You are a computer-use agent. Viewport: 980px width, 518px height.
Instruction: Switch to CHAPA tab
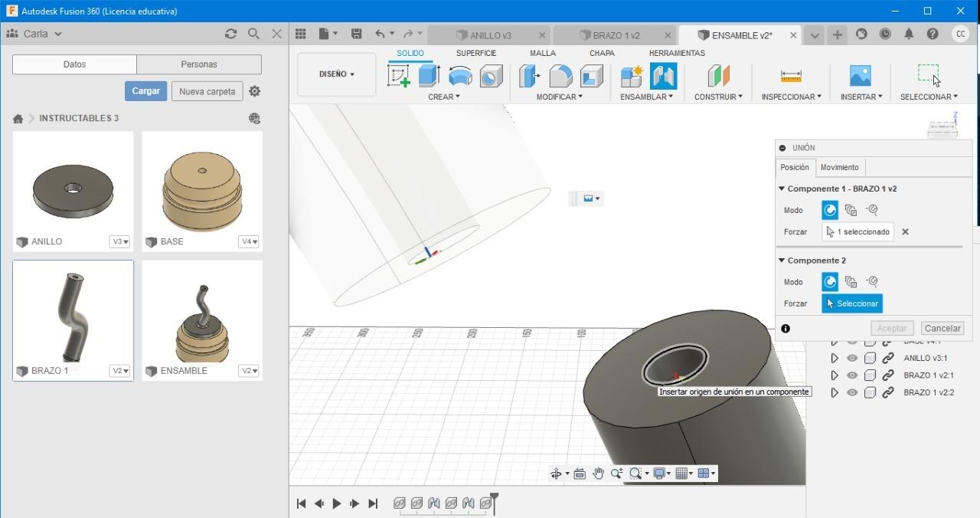[x=602, y=53]
